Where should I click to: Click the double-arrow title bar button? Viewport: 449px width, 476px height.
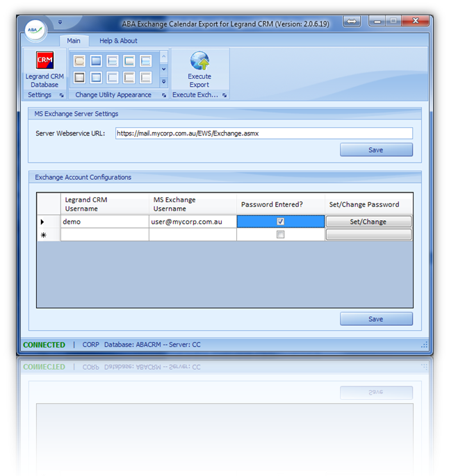[352, 22]
